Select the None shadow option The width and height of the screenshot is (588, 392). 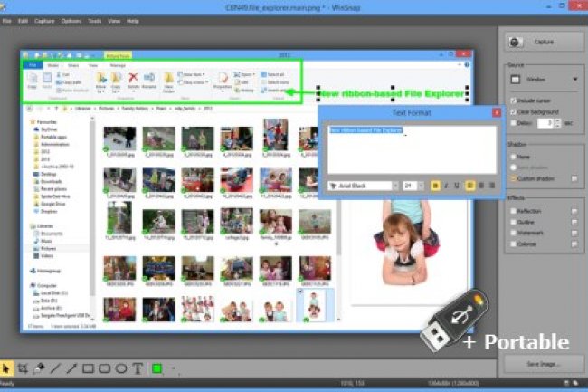[x=514, y=157]
